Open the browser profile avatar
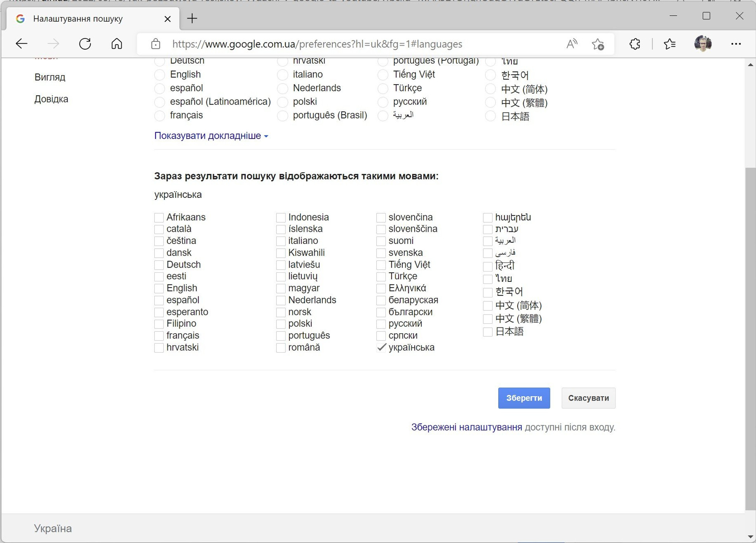This screenshot has height=543, width=756. tap(703, 44)
